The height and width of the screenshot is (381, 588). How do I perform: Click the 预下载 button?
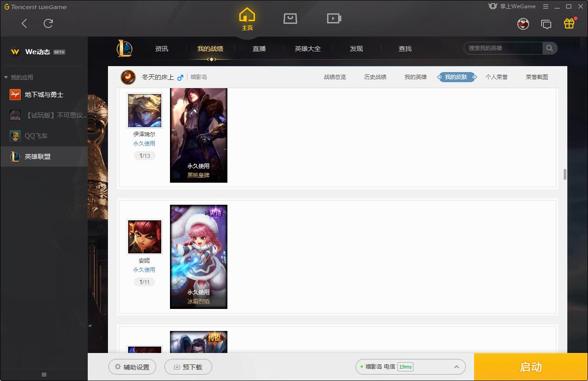[x=188, y=367]
